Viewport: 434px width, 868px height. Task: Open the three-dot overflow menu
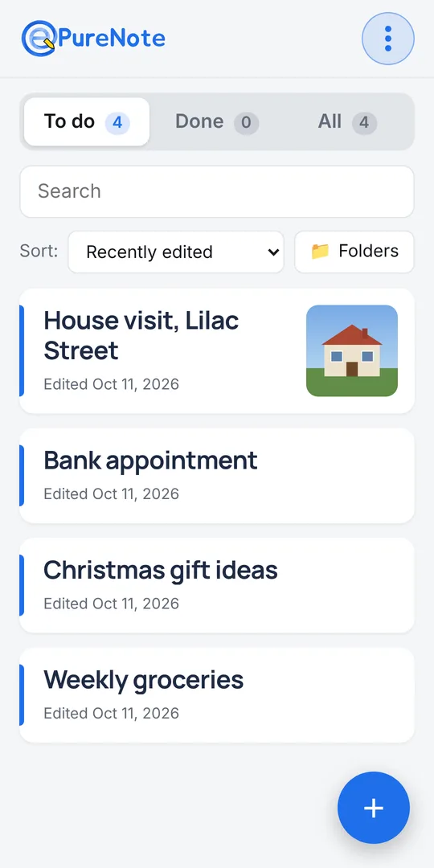[x=388, y=39]
